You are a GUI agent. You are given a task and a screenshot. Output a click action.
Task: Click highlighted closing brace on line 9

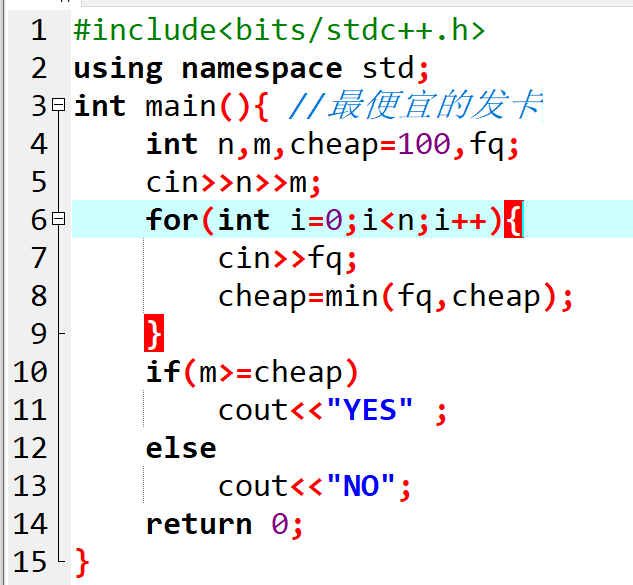click(x=154, y=333)
